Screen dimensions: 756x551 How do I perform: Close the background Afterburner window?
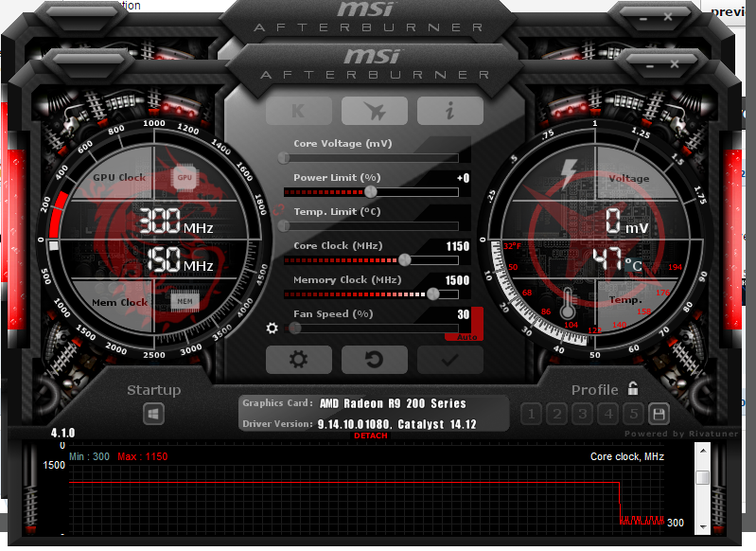[668, 17]
